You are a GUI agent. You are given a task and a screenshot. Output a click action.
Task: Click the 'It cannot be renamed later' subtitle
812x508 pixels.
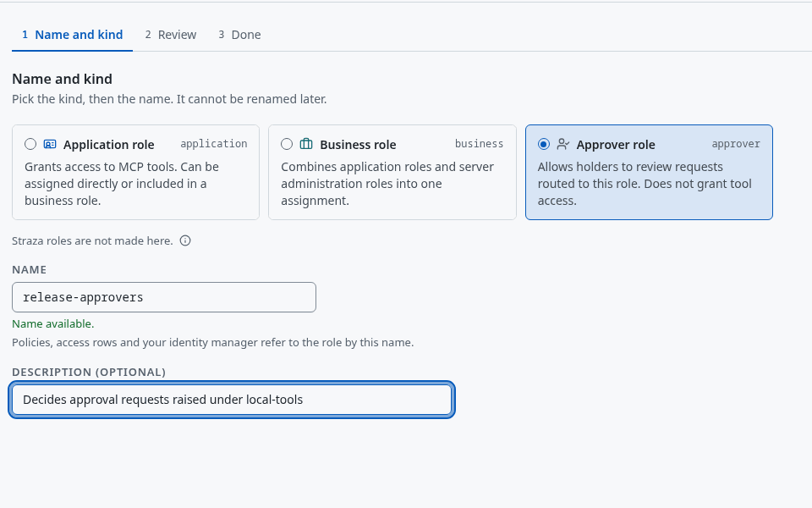(x=169, y=99)
